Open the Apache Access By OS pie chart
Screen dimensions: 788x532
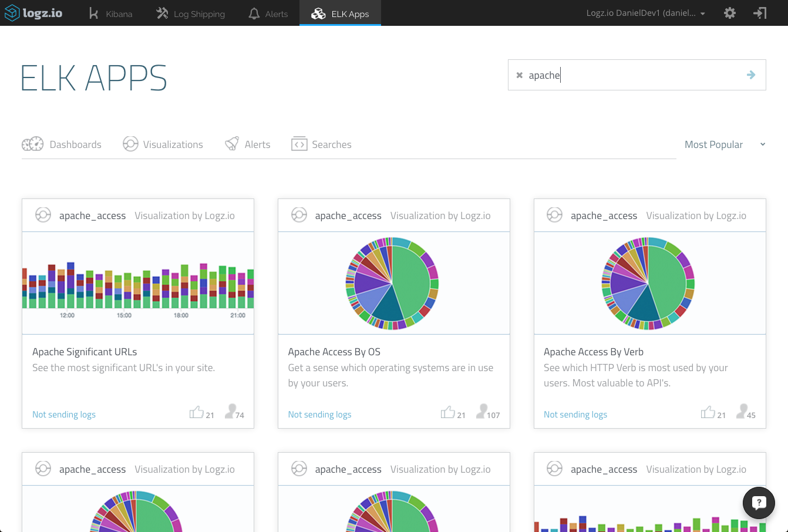click(393, 283)
